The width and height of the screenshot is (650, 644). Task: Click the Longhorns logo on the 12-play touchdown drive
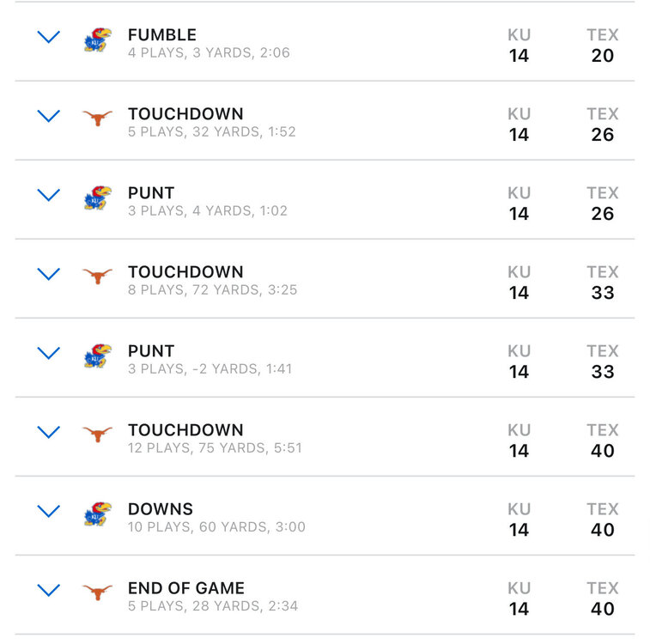click(x=97, y=434)
